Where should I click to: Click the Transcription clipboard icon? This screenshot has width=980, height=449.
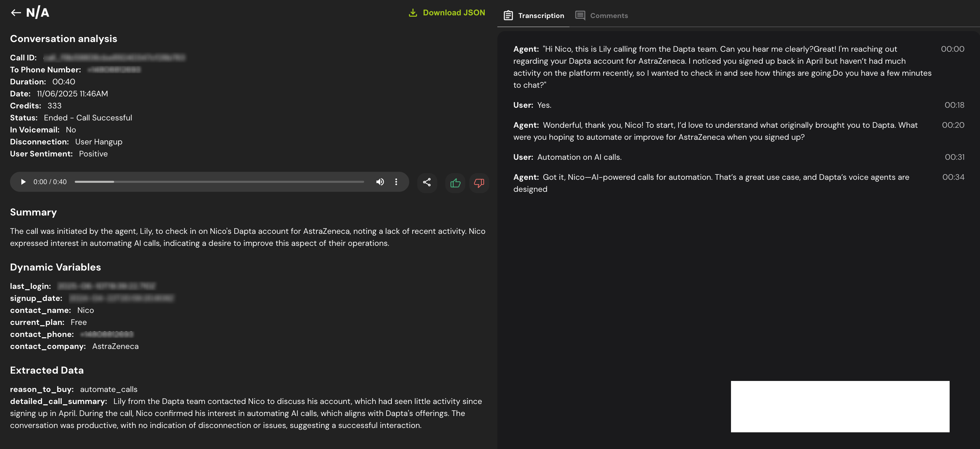[508, 16]
